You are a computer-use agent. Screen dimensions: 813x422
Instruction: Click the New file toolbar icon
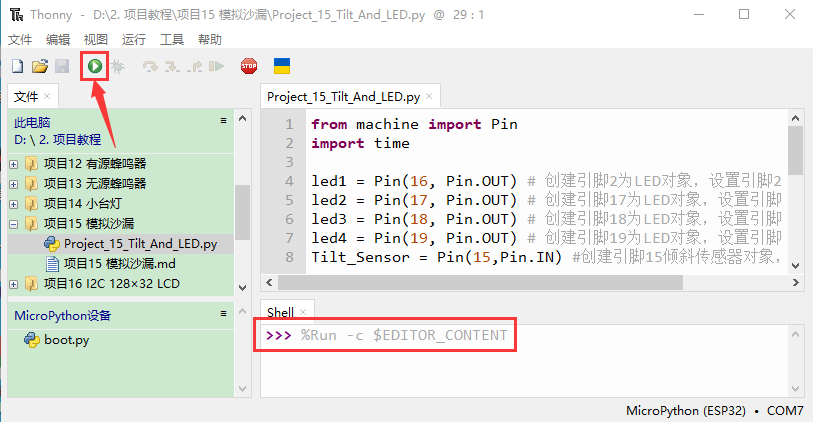[x=17, y=66]
